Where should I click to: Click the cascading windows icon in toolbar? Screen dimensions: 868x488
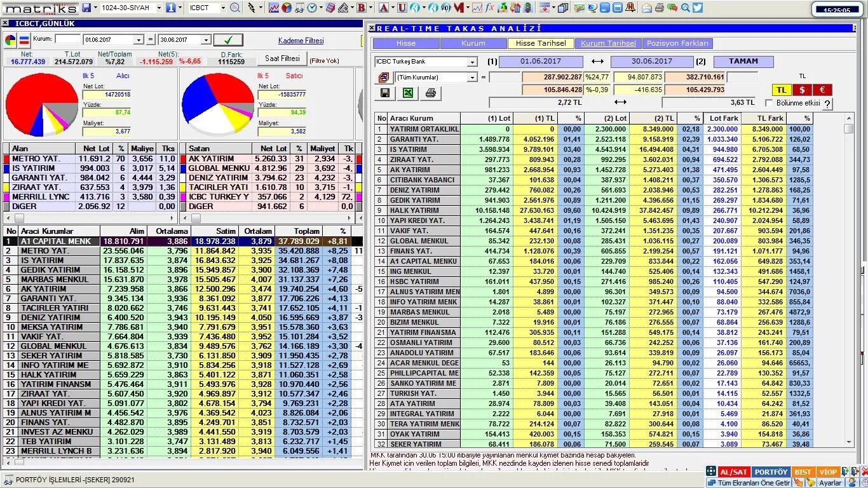[x=563, y=8]
